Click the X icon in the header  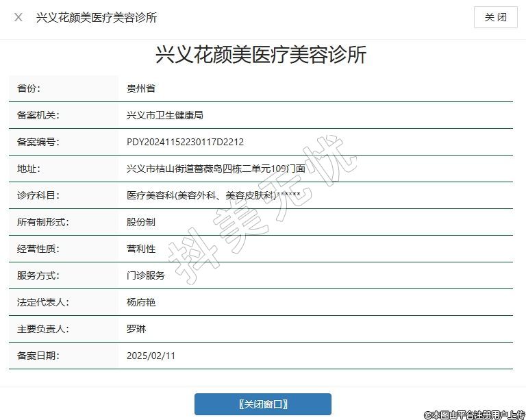(x=18, y=17)
